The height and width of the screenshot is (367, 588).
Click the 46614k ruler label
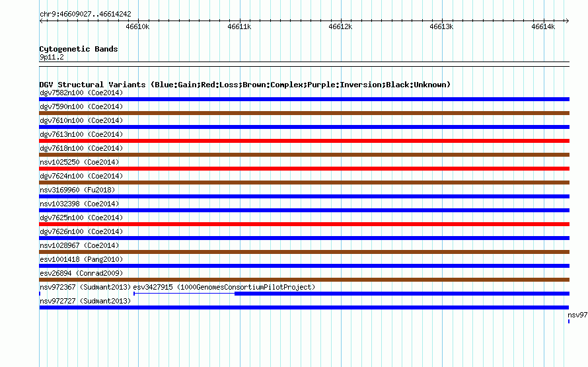tap(543, 26)
